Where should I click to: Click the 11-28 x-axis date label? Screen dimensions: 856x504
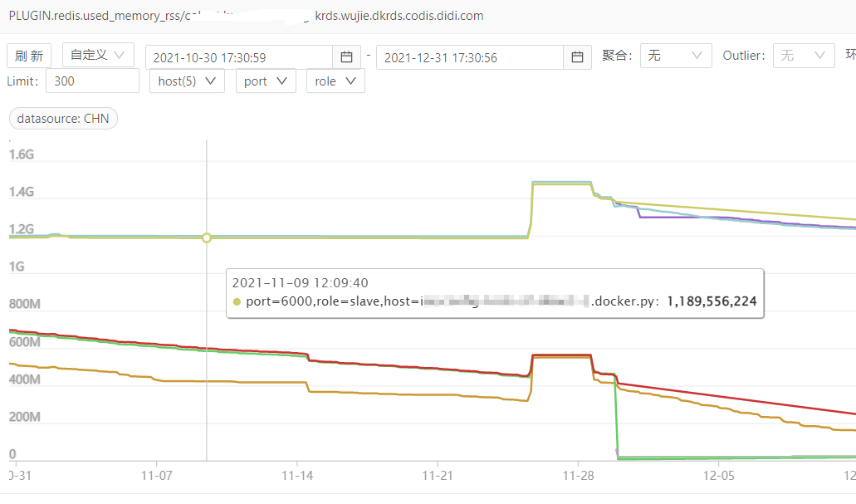tap(579, 476)
